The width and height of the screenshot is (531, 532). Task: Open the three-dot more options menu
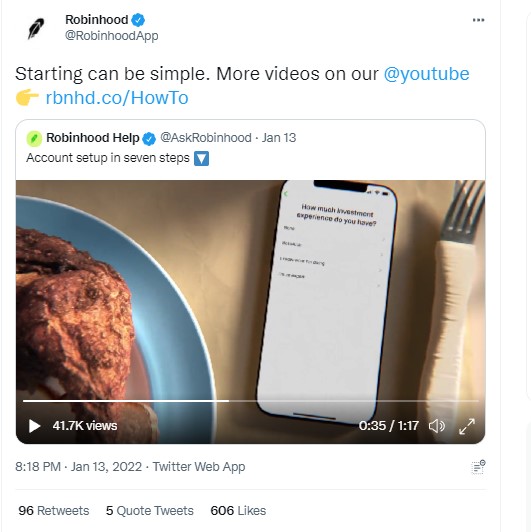(478, 20)
